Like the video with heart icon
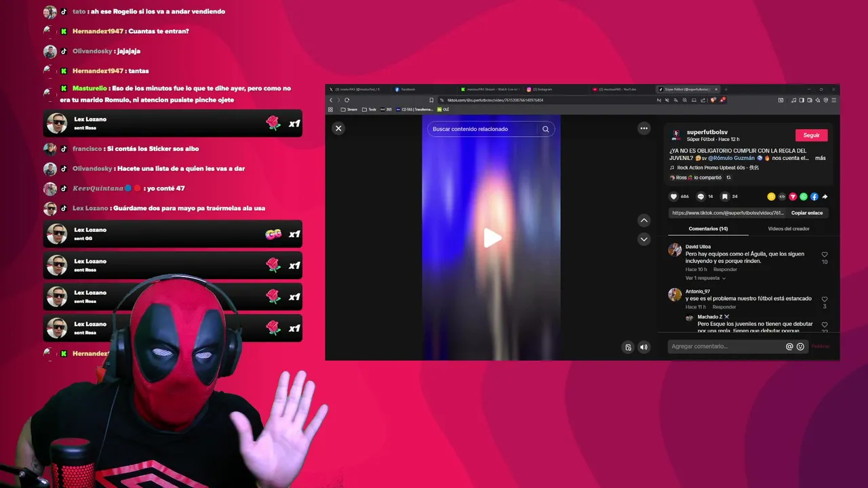868x488 pixels. click(673, 197)
